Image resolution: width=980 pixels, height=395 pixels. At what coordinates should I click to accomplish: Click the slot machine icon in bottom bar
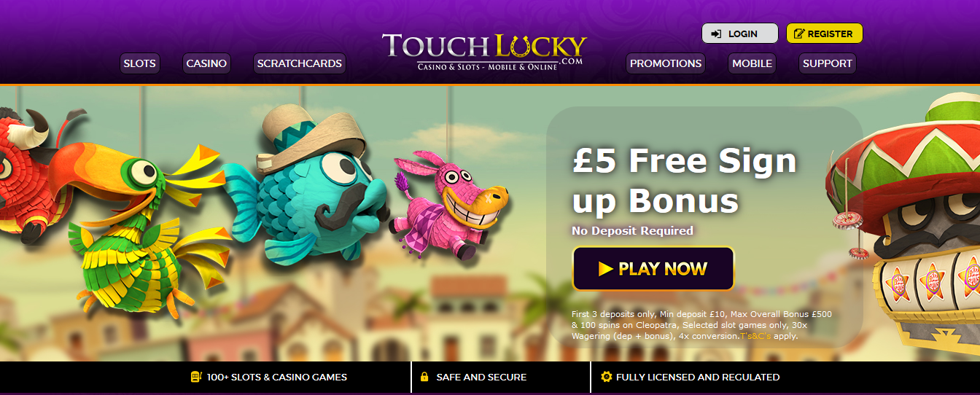(195, 377)
